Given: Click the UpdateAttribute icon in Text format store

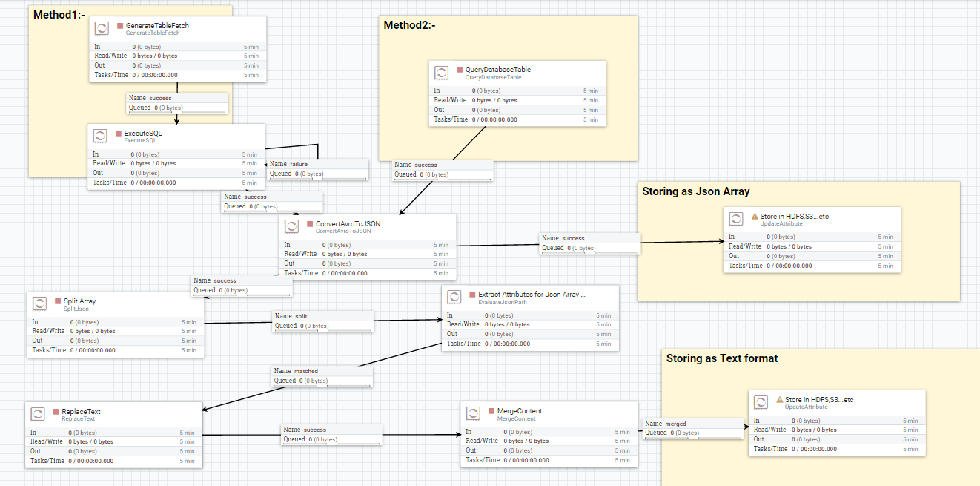Looking at the screenshot, I should [x=761, y=402].
